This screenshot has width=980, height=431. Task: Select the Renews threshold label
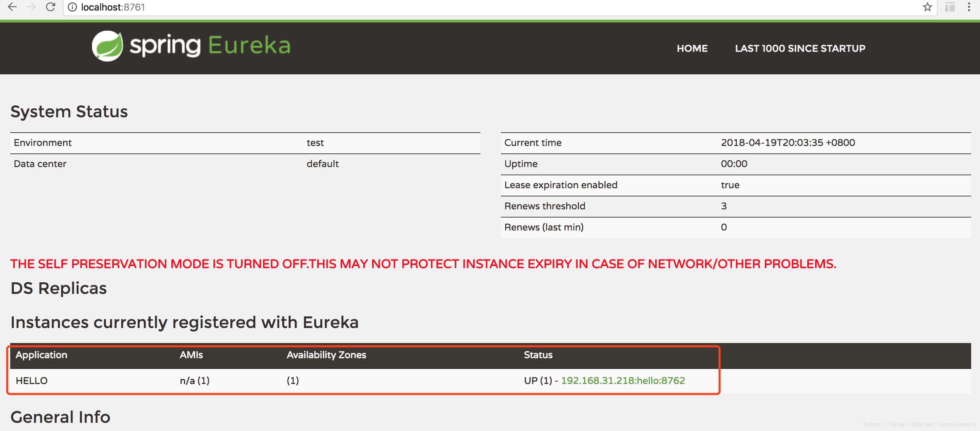(x=545, y=206)
